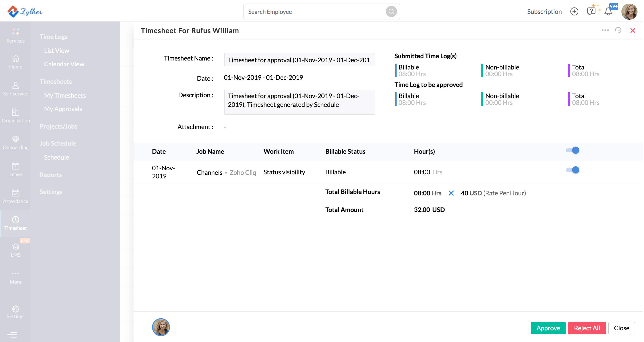Click the approver avatar at bottom left
644x342 pixels.
[161, 327]
